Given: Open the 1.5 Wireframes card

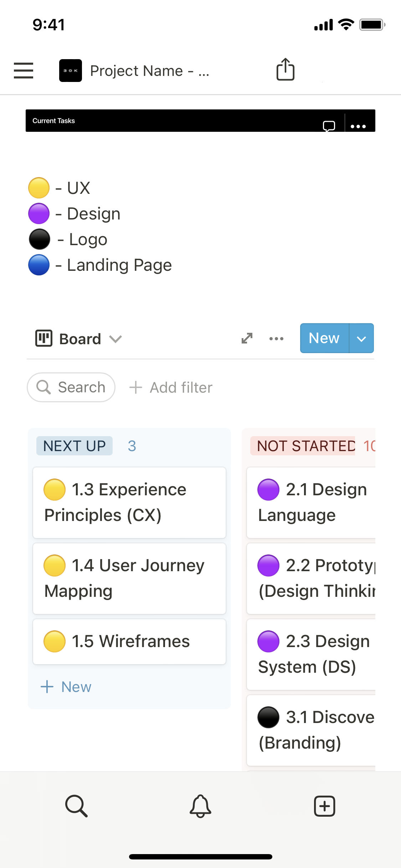Looking at the screenshot, I should coord(129,641).
